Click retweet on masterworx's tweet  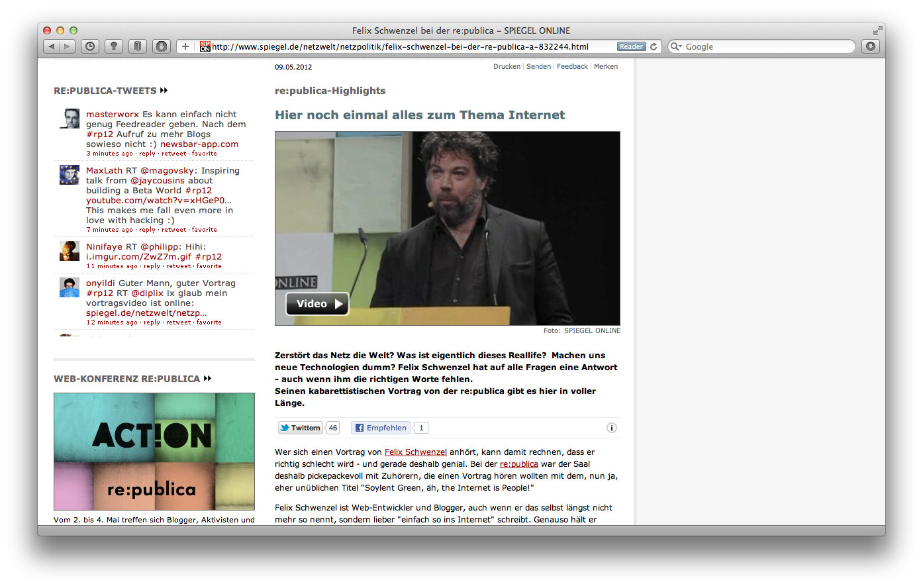pyautogui.click(x=174, y=154)
